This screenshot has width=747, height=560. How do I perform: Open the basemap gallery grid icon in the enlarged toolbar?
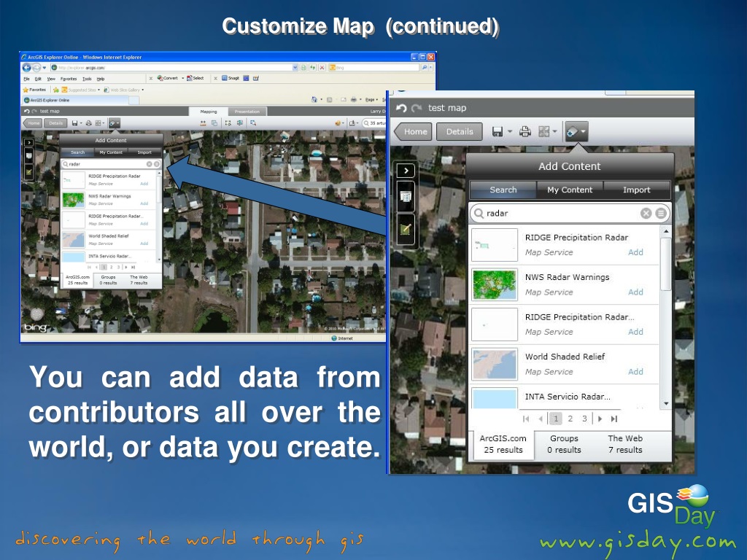pos(543,131)
